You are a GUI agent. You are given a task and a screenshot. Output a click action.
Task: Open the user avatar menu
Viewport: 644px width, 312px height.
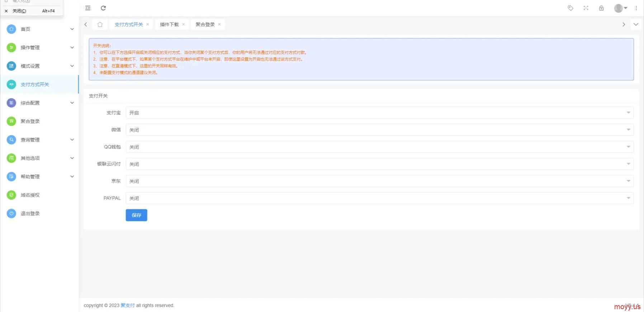tap(621, 8)
